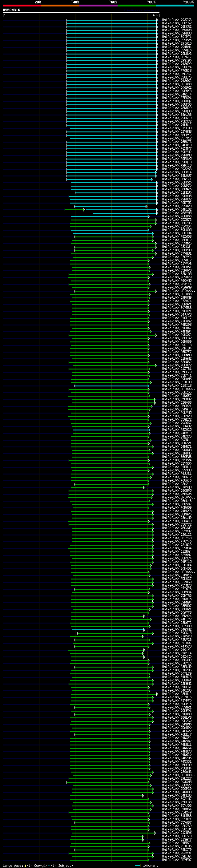
Task: Click the red ~20% identity legend bar
Action: [22, 6]
